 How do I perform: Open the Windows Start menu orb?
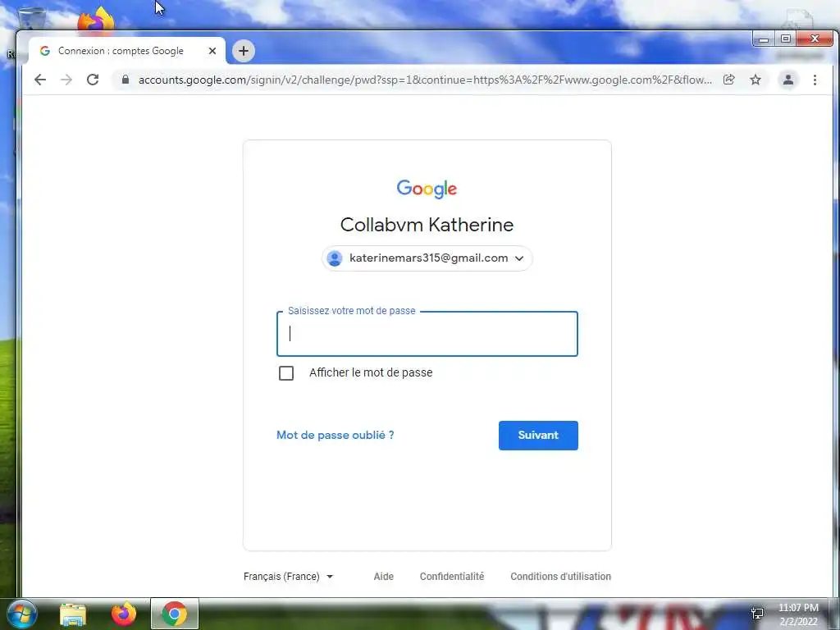(22, 614)
